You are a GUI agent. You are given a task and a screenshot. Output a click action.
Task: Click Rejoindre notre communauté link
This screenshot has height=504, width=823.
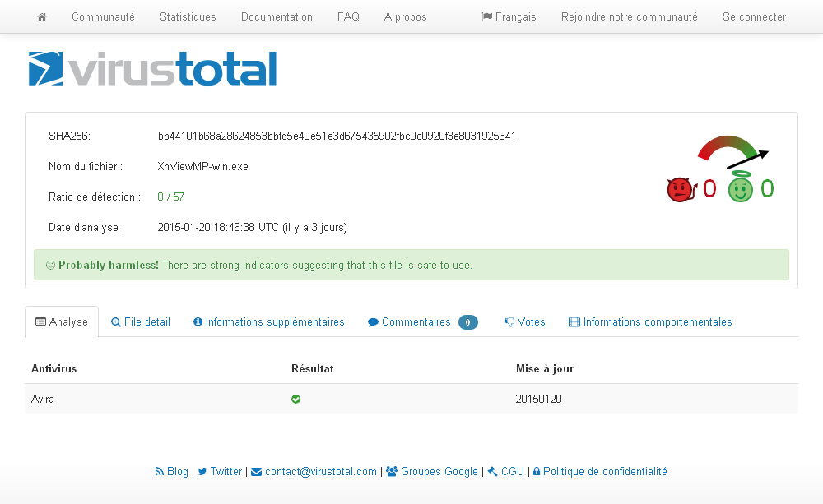tap(630, 16)
